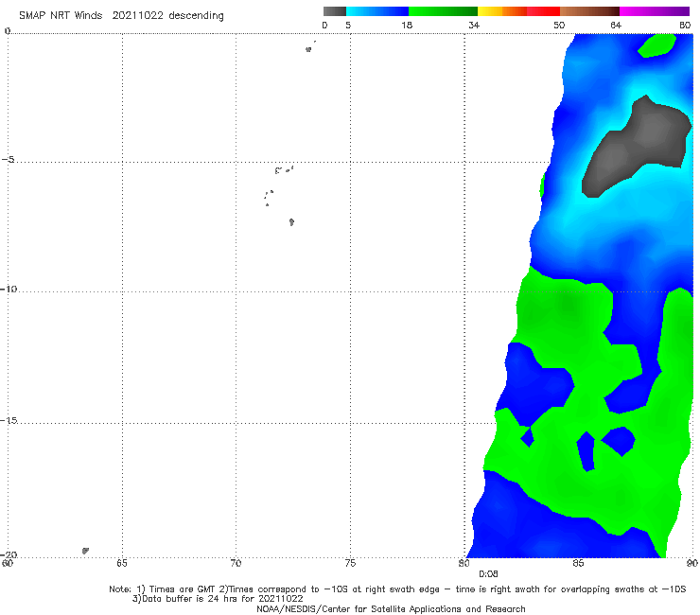Click the latitude axis label '-5'
The height and width of the screenshot is (615, 700).
[9, 160]
